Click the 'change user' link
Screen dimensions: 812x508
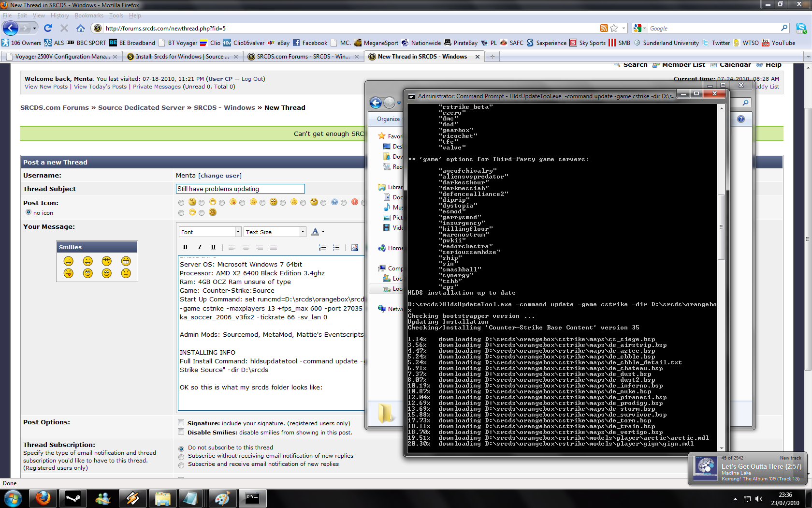click(x=220, y=176)
